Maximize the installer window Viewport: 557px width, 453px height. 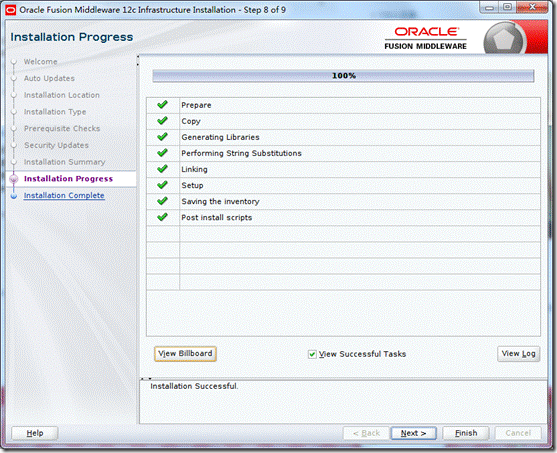[507, 7]
